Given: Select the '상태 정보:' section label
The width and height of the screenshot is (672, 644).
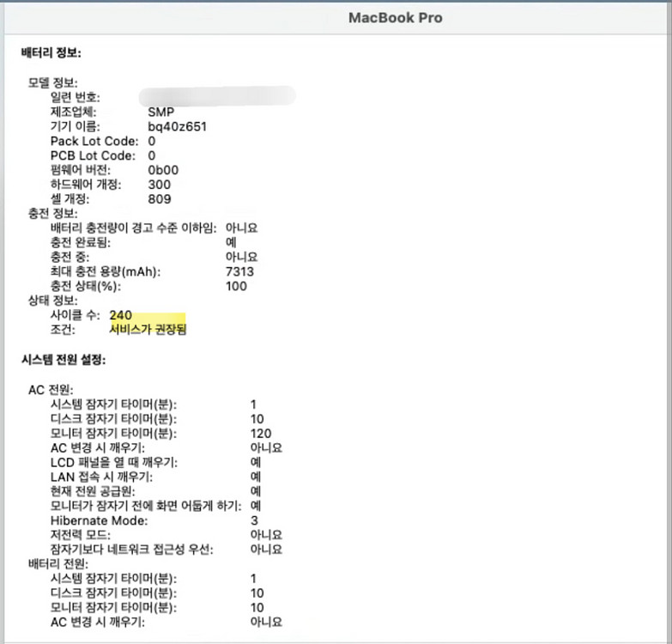Looking at the screenshot, I should pos(53,301).
